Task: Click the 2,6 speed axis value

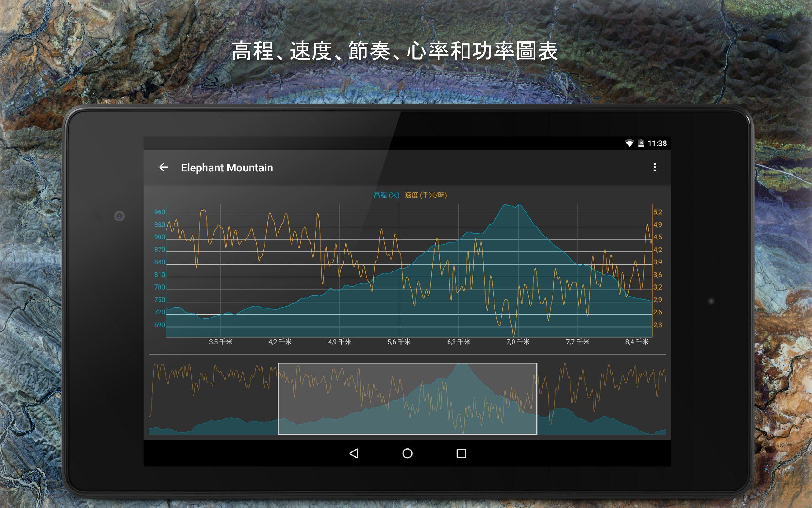Action: tap(658, 312)
